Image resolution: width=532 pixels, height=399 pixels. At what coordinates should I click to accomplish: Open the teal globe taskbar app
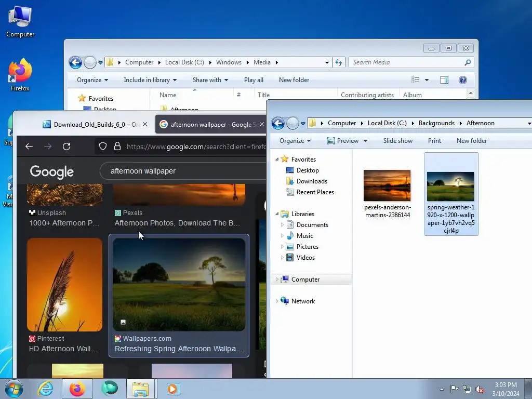coord(110,389)
